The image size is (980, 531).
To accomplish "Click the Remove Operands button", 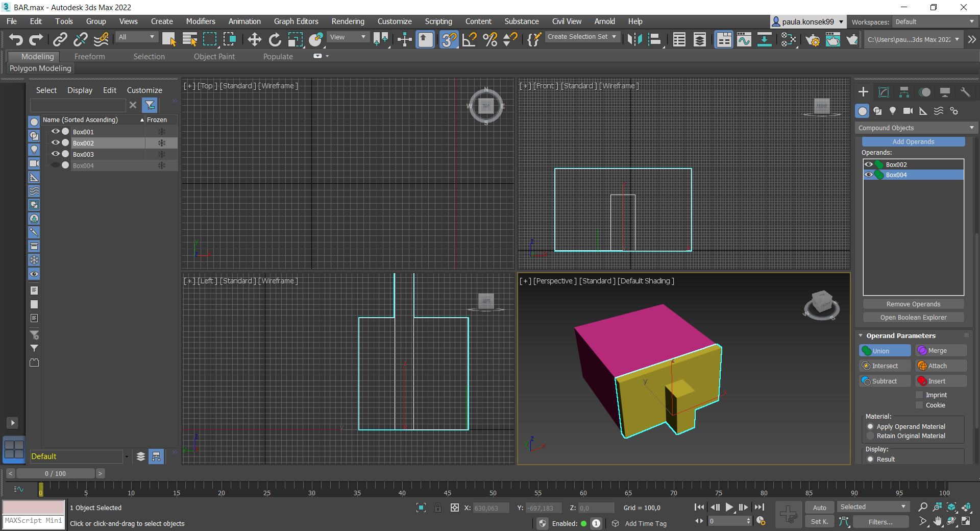I will point(913,304).
